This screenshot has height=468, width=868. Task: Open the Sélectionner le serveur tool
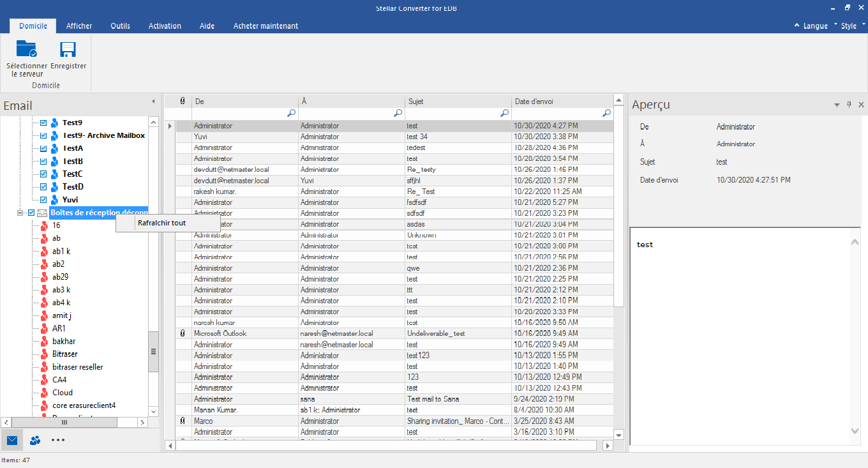click(x=27, y=59)
